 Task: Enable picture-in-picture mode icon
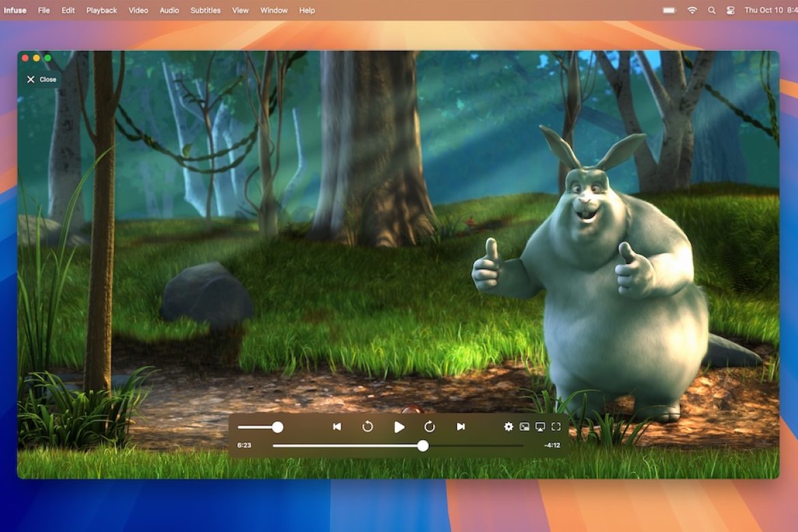point(524,426)
